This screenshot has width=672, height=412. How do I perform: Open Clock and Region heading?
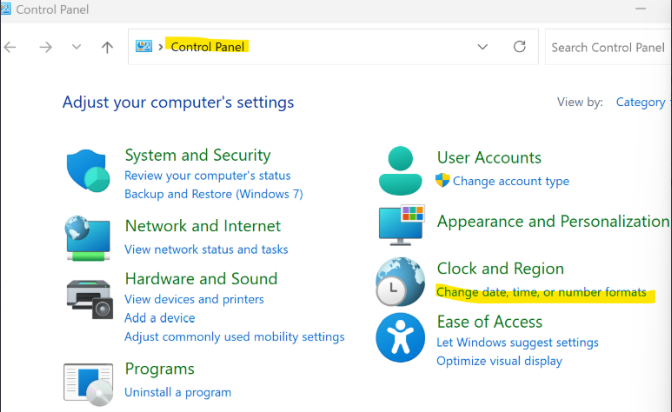[x=500, y=268]
